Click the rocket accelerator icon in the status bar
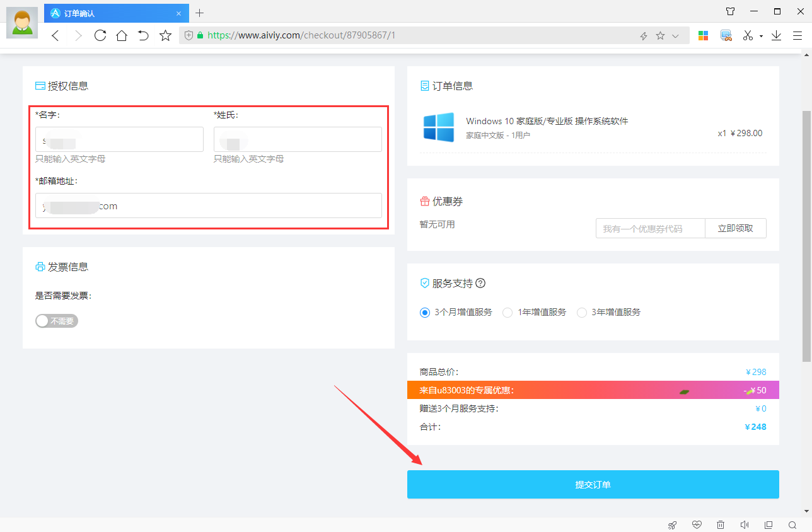812x532 pixels. coord(673,524)
